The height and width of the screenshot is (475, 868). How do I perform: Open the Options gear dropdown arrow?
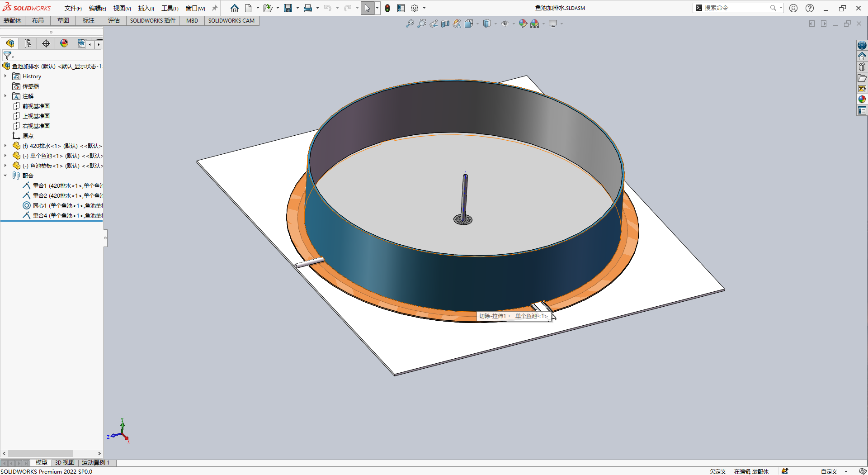click(424, 8)
